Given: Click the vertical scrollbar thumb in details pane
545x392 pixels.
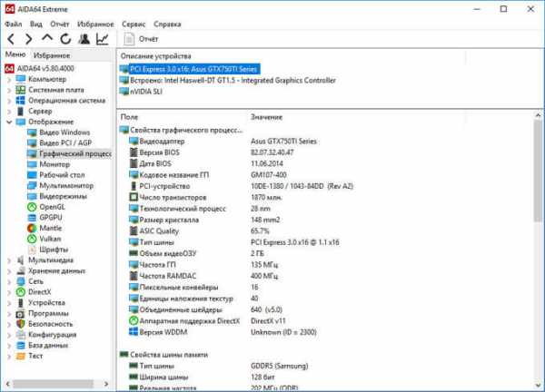Looking at the screenshot, I should [x=538, y=171].
